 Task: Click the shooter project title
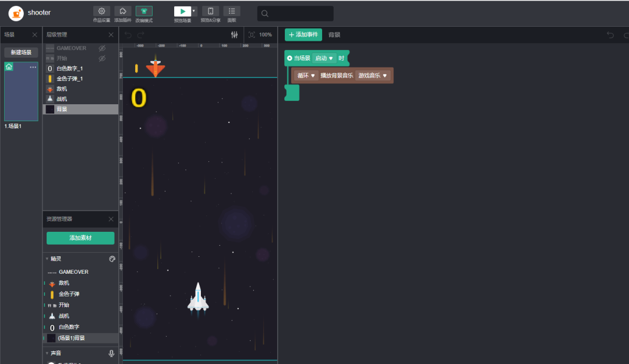click(40, 13)
